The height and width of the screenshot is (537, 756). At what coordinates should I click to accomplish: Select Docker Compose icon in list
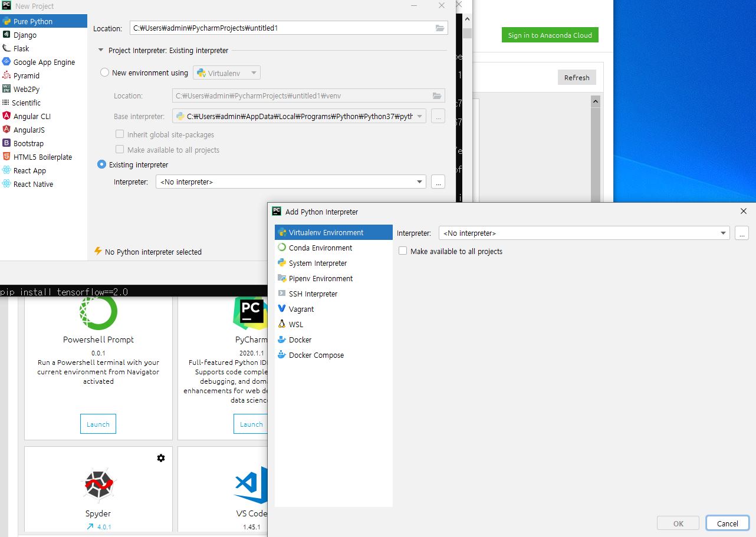282,355
